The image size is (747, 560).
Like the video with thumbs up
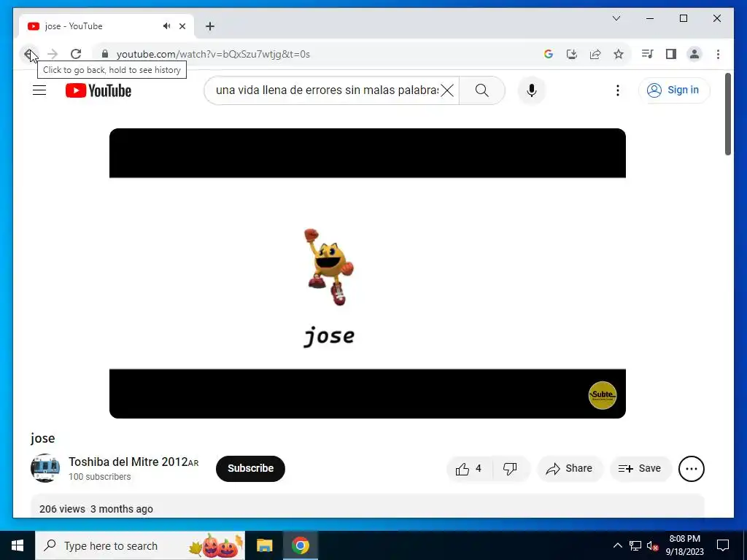(469, 469)
